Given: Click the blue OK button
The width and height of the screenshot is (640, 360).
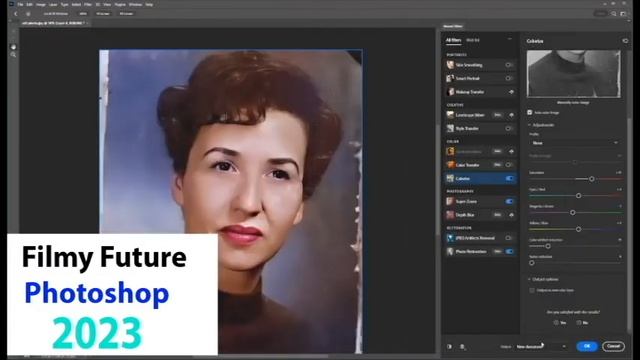Looking at the screenshot, I should [587, 346].
